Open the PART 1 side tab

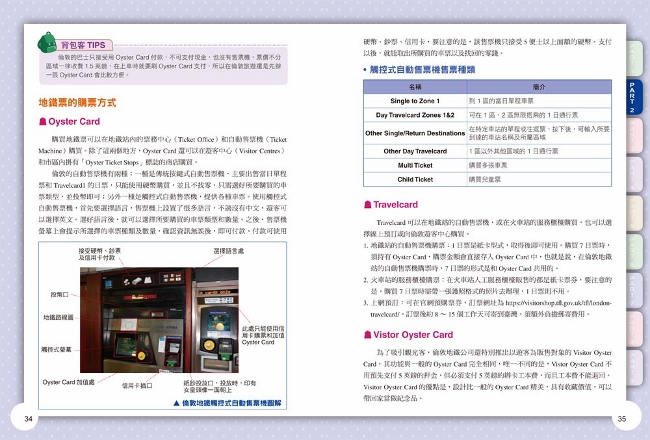tap(634, 58)
